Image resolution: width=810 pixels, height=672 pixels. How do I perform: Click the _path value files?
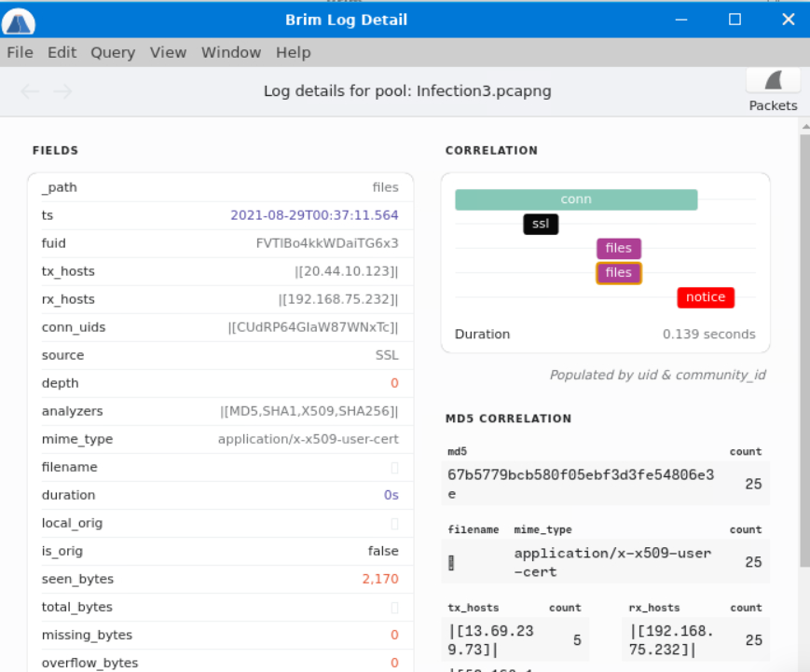click(x=385, y=187)
